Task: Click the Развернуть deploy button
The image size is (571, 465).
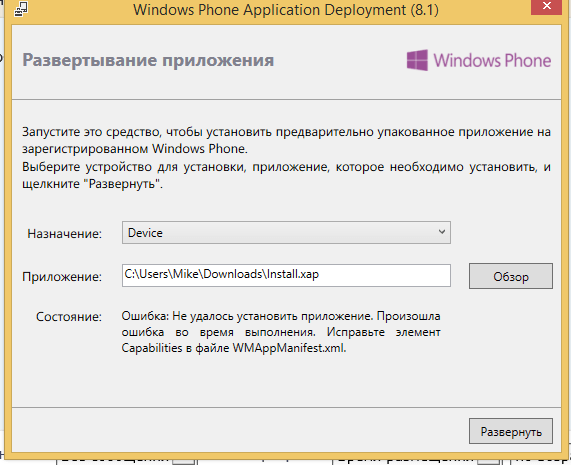Action: tap(511, 431)
